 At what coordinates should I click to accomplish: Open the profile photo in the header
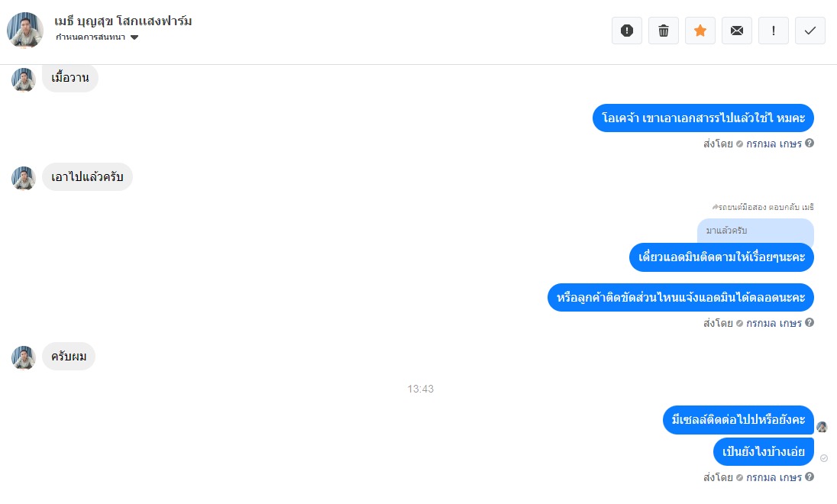click(x=25, y=30)
